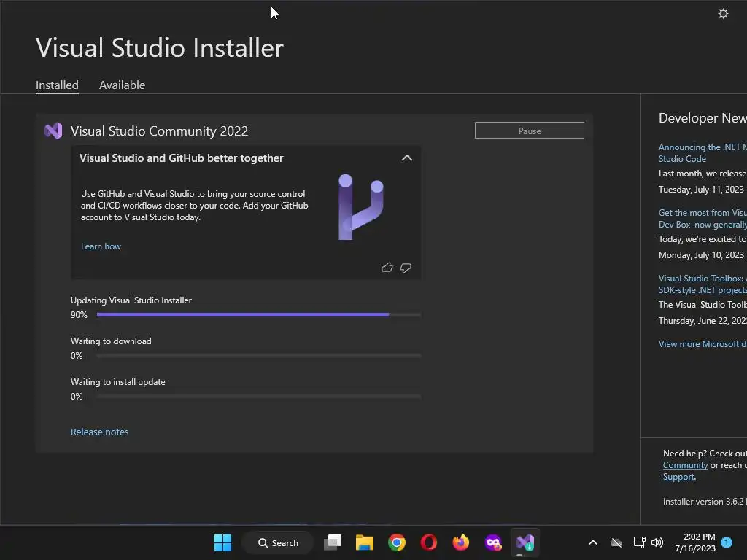Open File Explorer from taskbar
The image size is (747, 560).
[365, 542]
